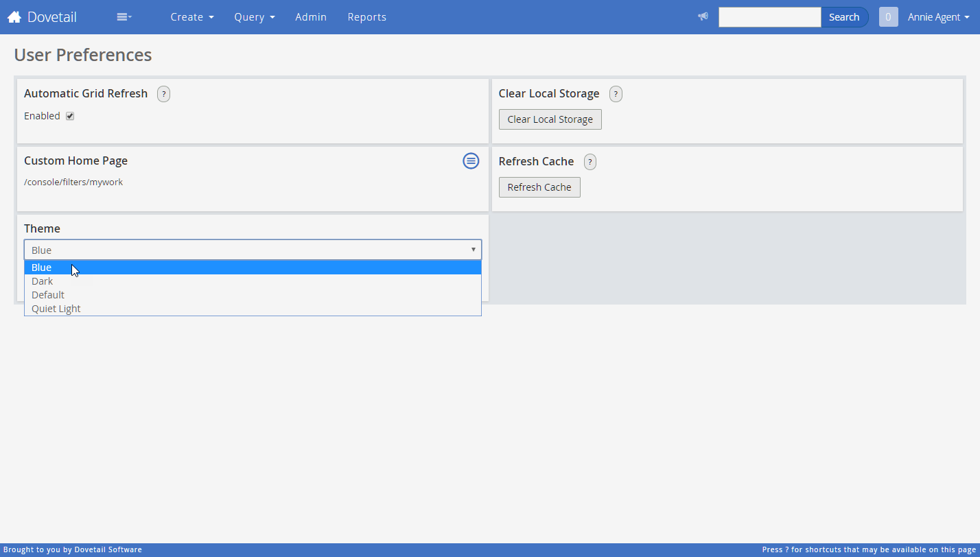Show help for Refresh Cache
Screen dimensions: 980x557
tap(590, 162)
